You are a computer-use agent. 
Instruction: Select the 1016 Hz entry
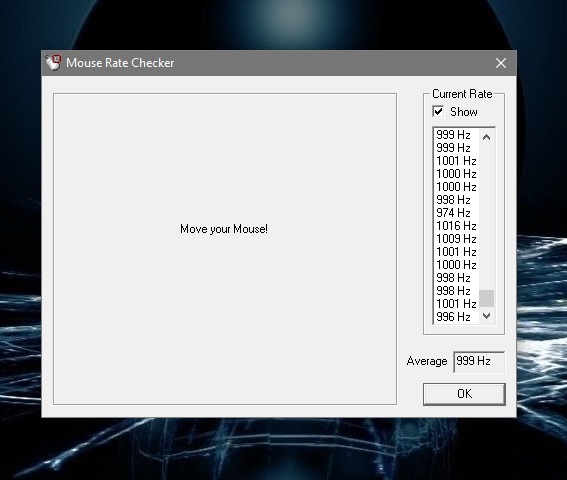pyautogui.click(x=457, y=226)
